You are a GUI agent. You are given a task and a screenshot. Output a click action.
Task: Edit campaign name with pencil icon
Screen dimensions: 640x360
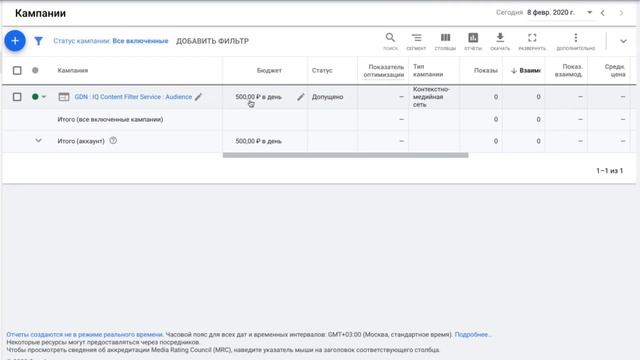click(x=198, y=97)
